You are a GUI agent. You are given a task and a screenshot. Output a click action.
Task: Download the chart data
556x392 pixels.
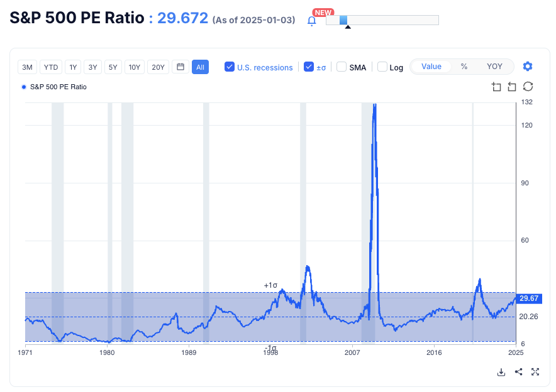501,372
